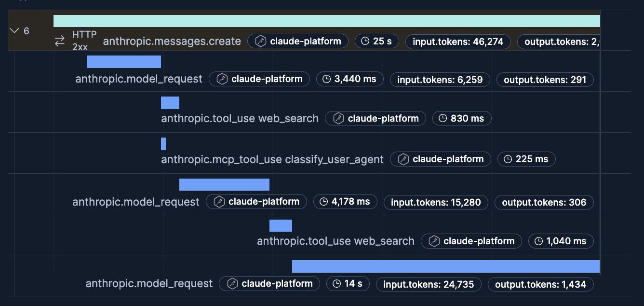Click the 830 ms duration badge
The width and height of the screenshot is (644, 306).
click(462, 118)
